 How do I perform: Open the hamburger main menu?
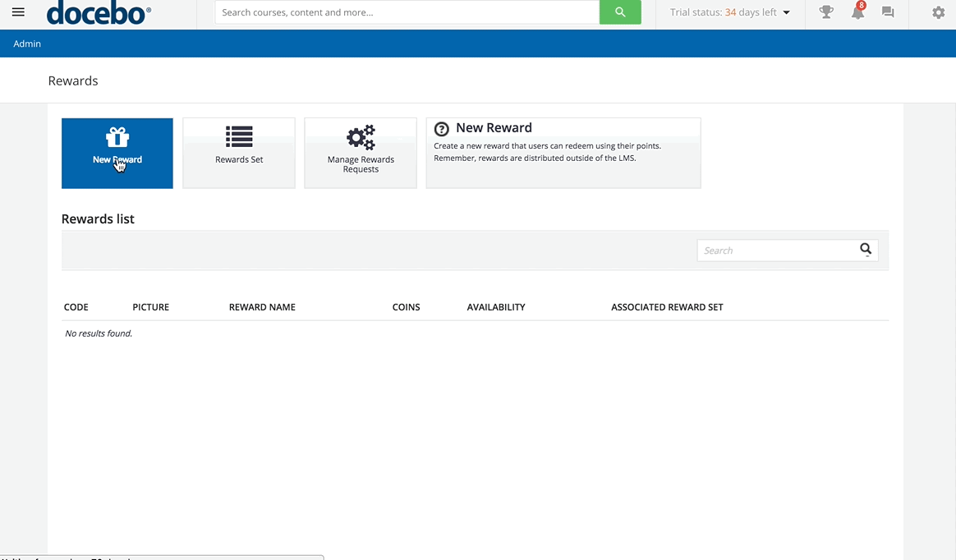pyautogui.click(x=18, y=12)
